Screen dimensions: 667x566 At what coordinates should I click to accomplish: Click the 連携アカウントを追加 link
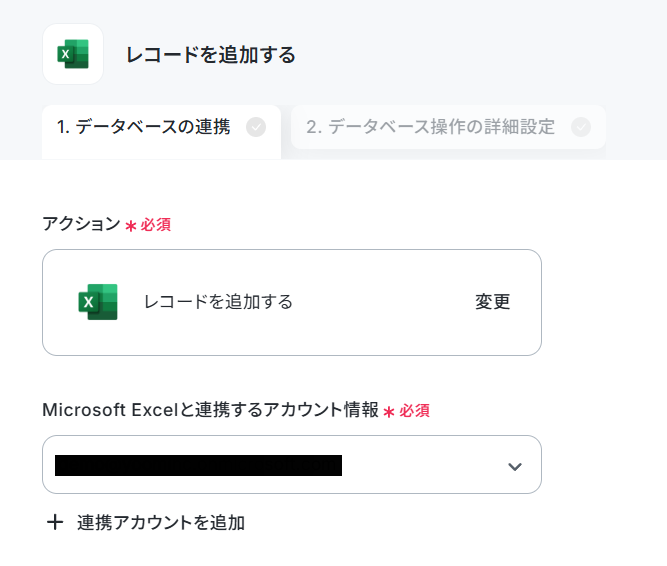(x=160, y=523)
